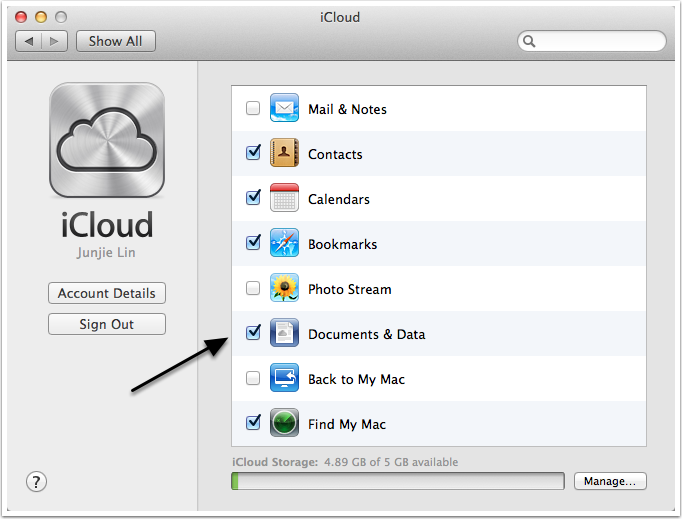Go forward with the right arrow button
682x519 pixels.
[54, 41]
